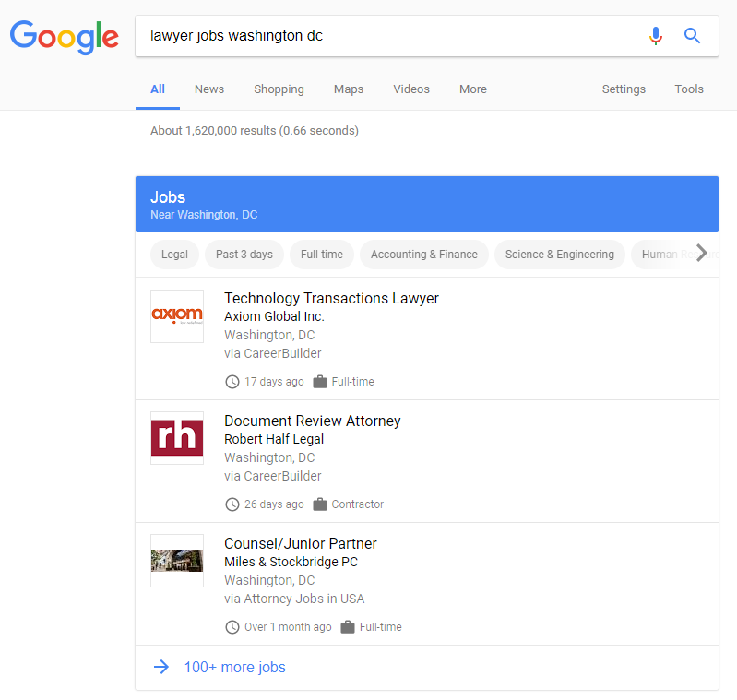Click the Jobs header title
737x700 pixels.
click(x=168, y=196)
